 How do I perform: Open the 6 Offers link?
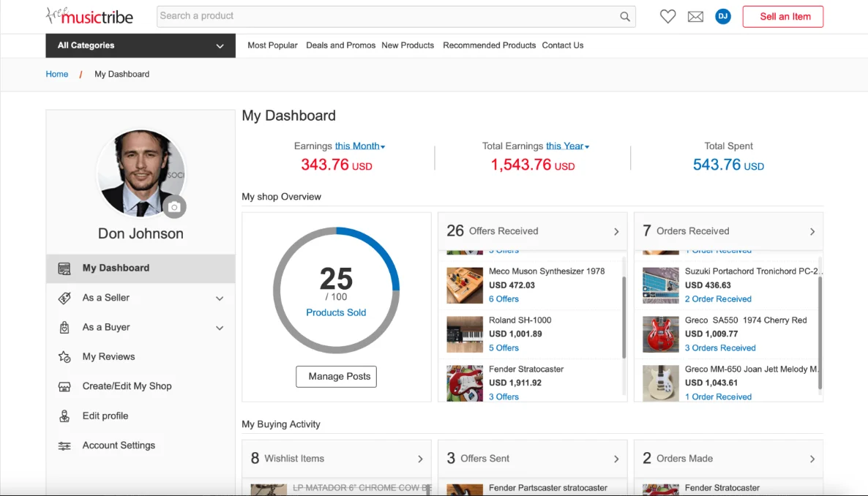[504, 299]
